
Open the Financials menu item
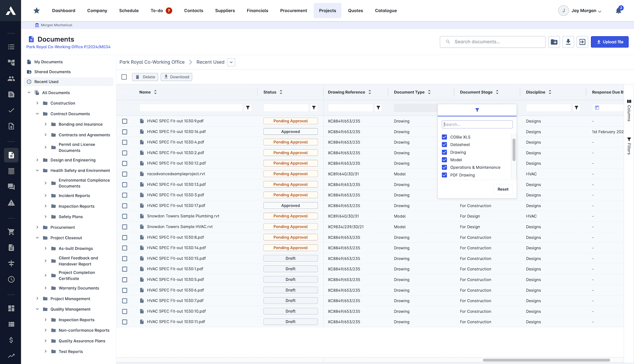tap(257, 11)
